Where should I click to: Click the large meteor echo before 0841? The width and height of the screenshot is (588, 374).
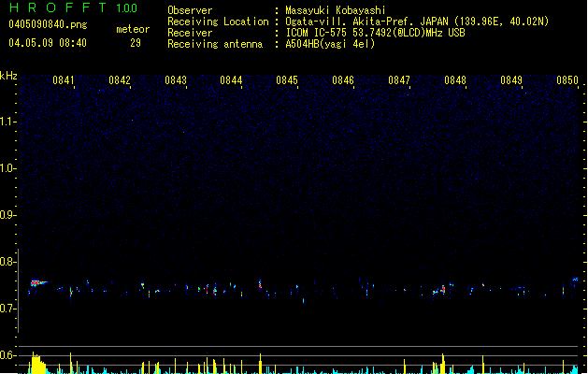38,283
